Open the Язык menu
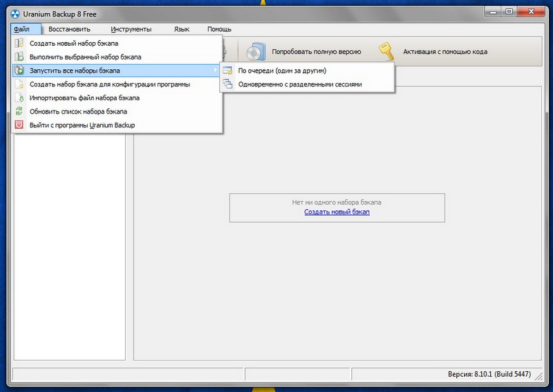Image resolution: width=553 pixels, height=392 pixels. click(182, 29)
